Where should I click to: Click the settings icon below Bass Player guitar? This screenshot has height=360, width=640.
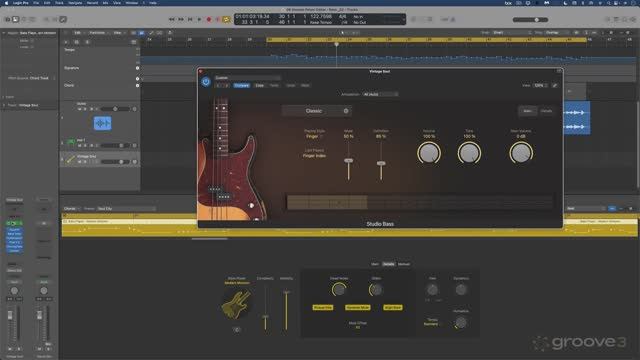click(237, 329)
